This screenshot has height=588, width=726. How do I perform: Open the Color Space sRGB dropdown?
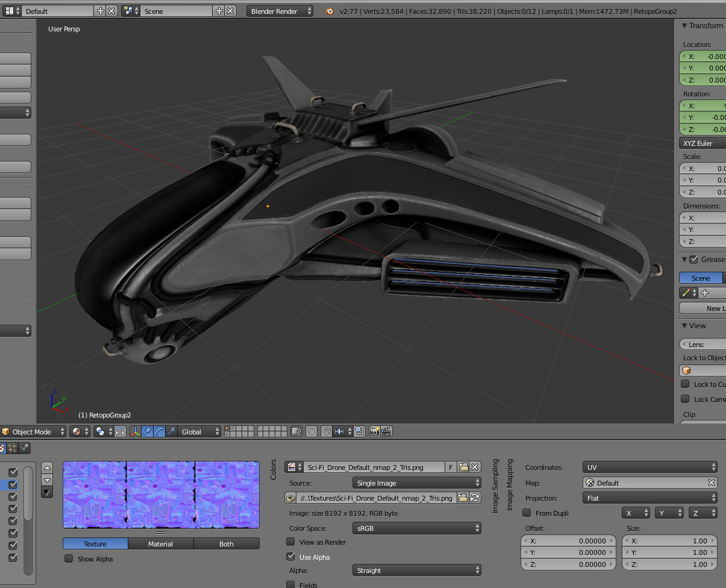[416, 528]
